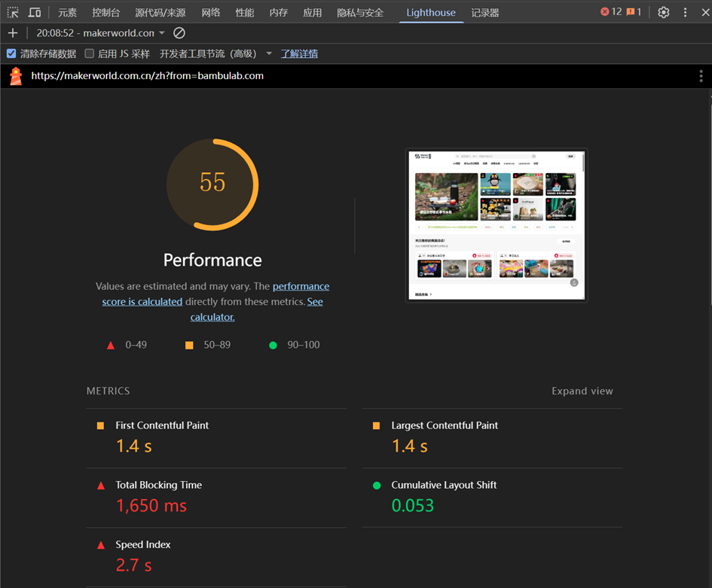The width and height of the screenshot is (712, 588).
Task: Open the 内存 tab
Action: coord(278,13)
